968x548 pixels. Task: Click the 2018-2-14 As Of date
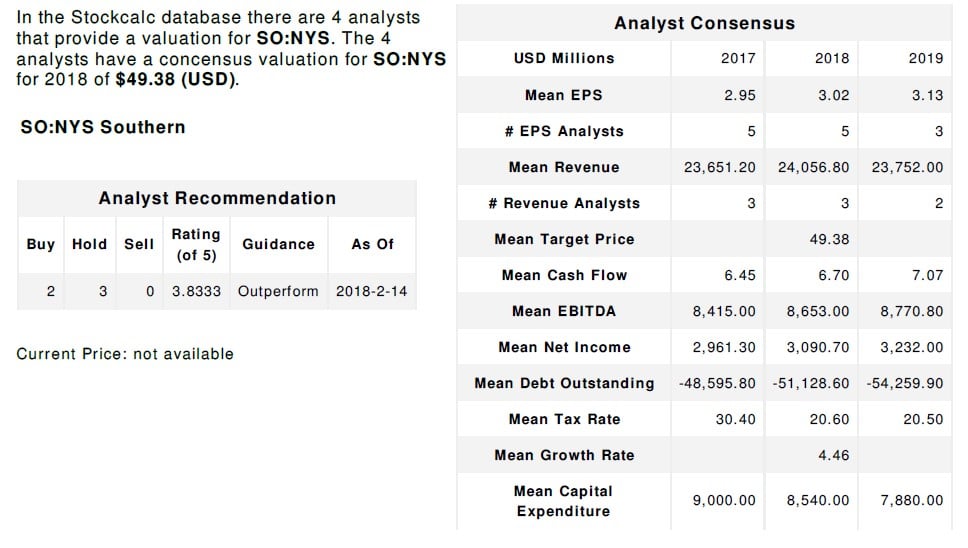(x=372, y=292)
